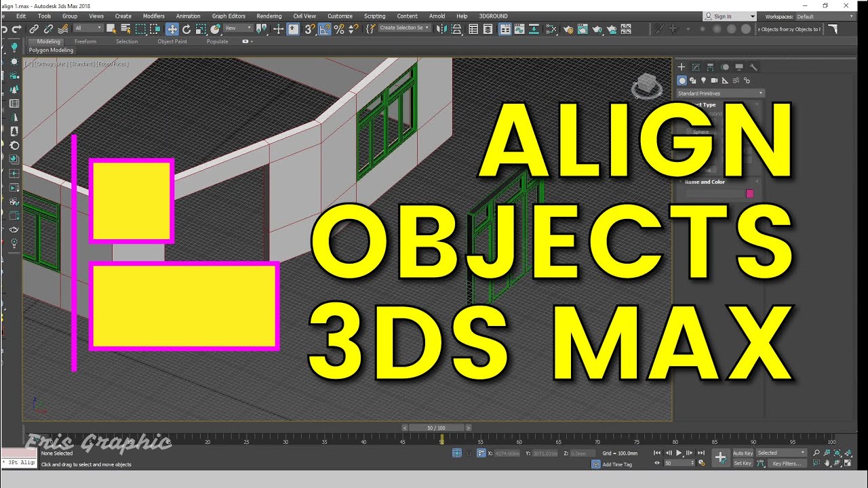Viewport: 868px width, 488px height.
Task: Click the Auto Key button
Action: coord(743,453)
